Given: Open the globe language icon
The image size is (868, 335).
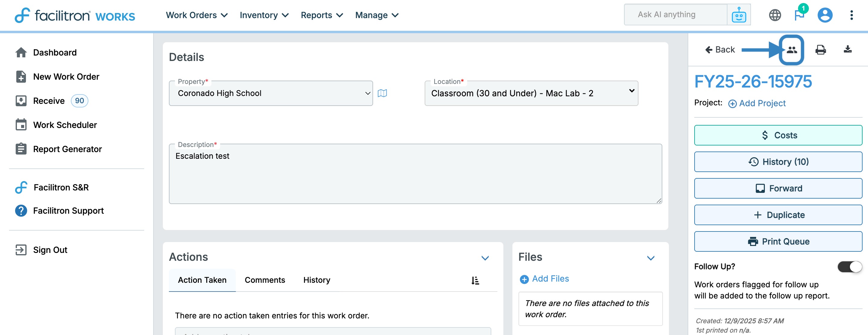Looking at the screenshot, I should 775,15.
